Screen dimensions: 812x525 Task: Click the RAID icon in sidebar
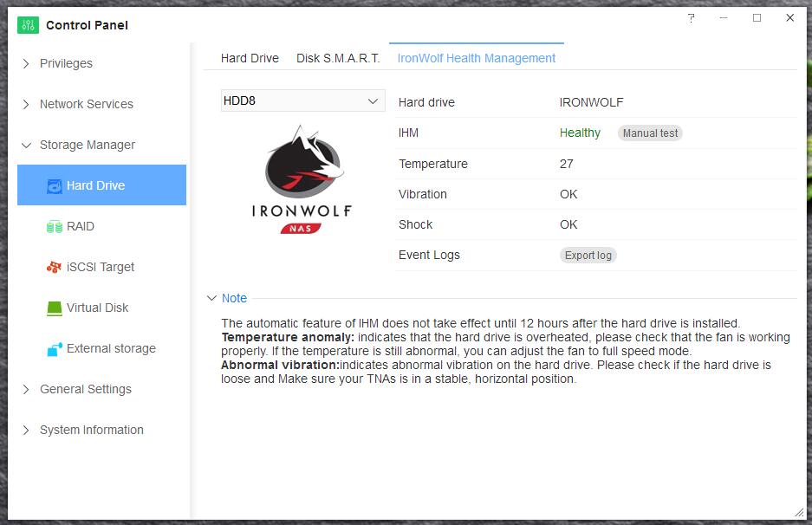(54, 226)
